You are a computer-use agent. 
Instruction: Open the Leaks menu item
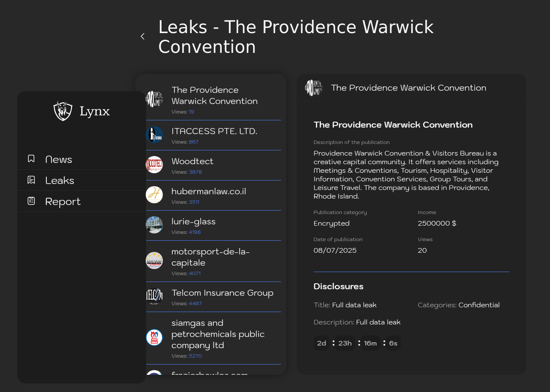(82, 180)
